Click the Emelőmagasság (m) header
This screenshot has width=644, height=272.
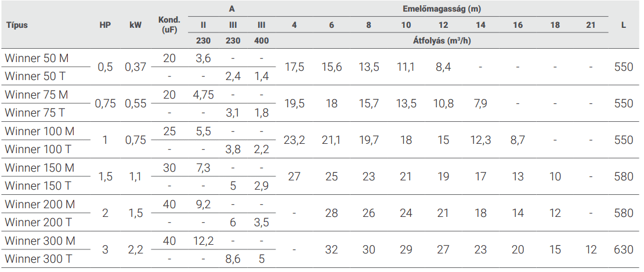pyautogui.click(x=442, y=10)
